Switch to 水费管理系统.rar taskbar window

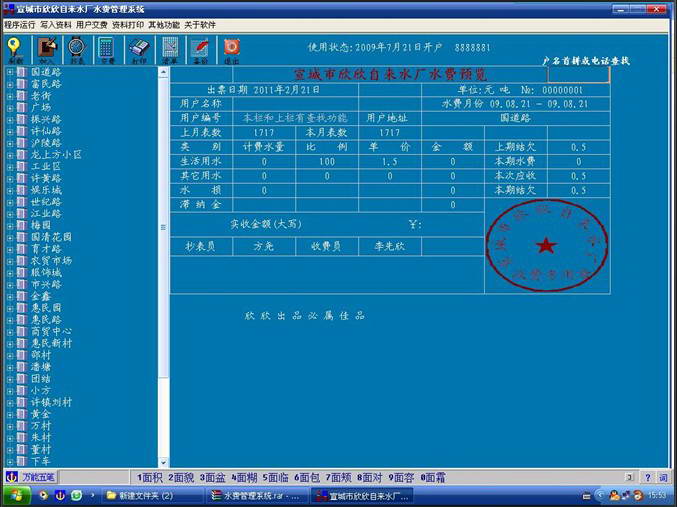(x=258, y=496)
